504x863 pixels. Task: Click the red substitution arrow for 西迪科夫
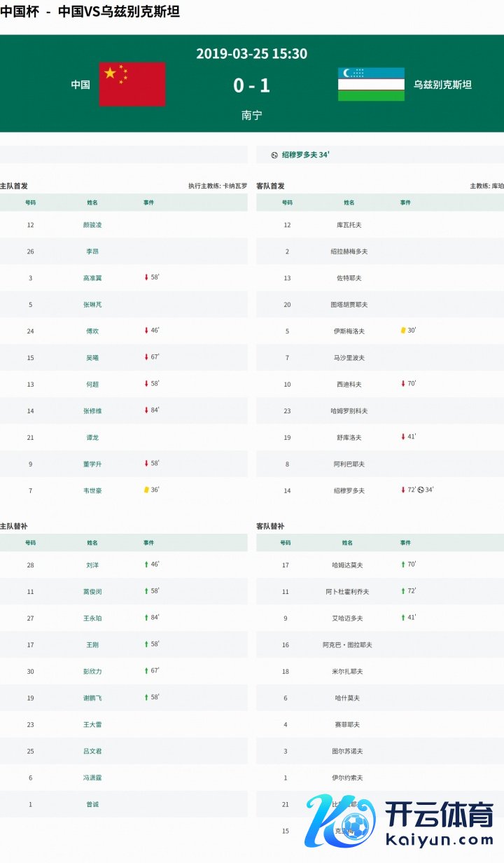click(x=403, y=383)
